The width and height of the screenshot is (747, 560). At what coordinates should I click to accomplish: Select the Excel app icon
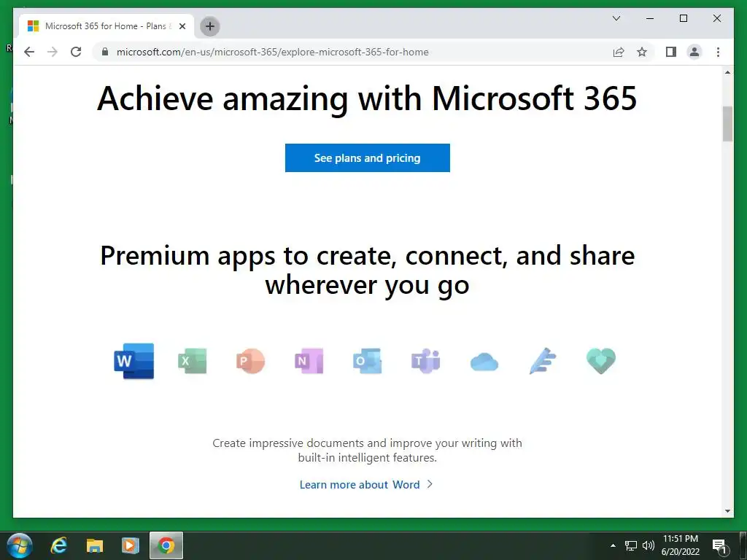(x=193, y=361)
